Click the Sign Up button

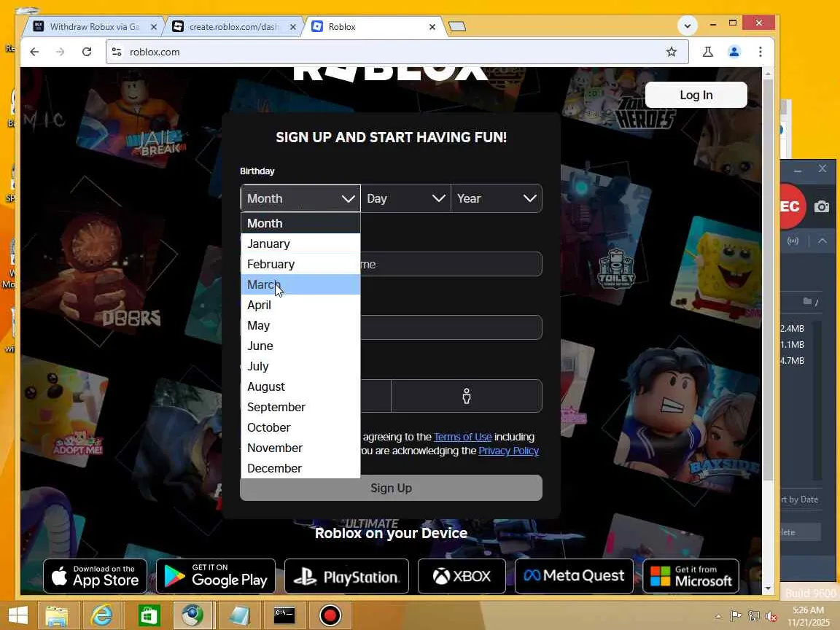pyautogui.click(x=391, y=488)
